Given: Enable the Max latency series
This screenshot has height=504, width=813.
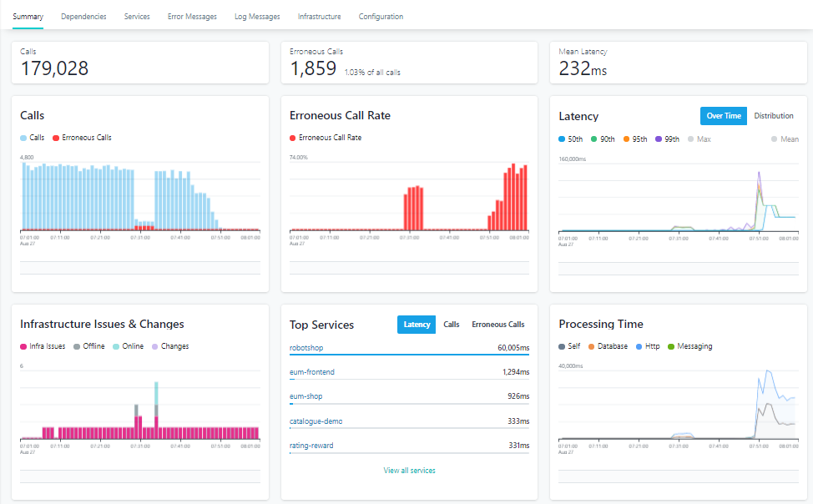Looking at the screenshot, I should (x=699, y=139).
